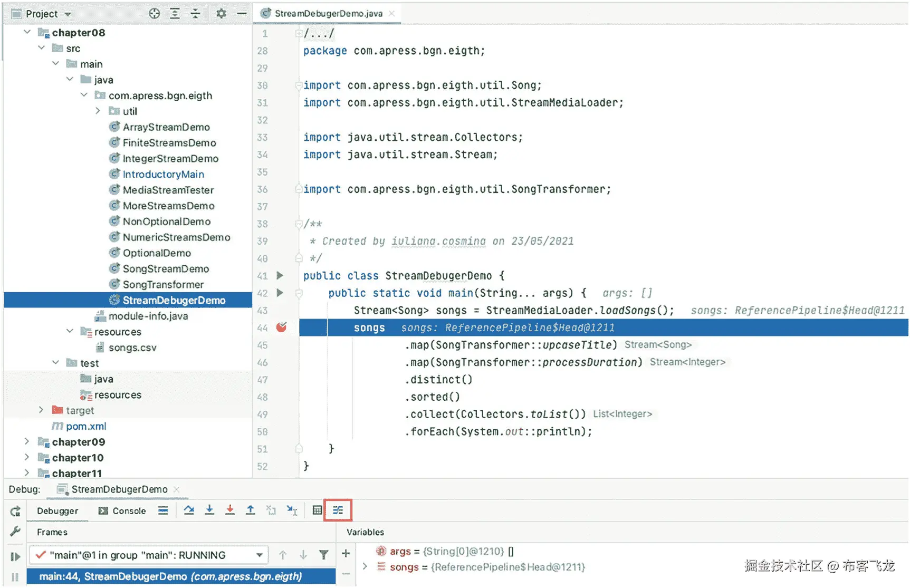Expand the songs variable in Variables
Screen dimensions: 910x588
[365, 567]
